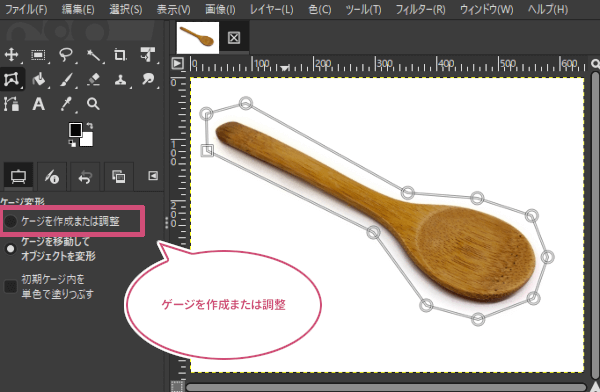The width and height of the screenshot is (600, 392).
Task: Select the Bucket Fill tool
Action: [39, 80]
